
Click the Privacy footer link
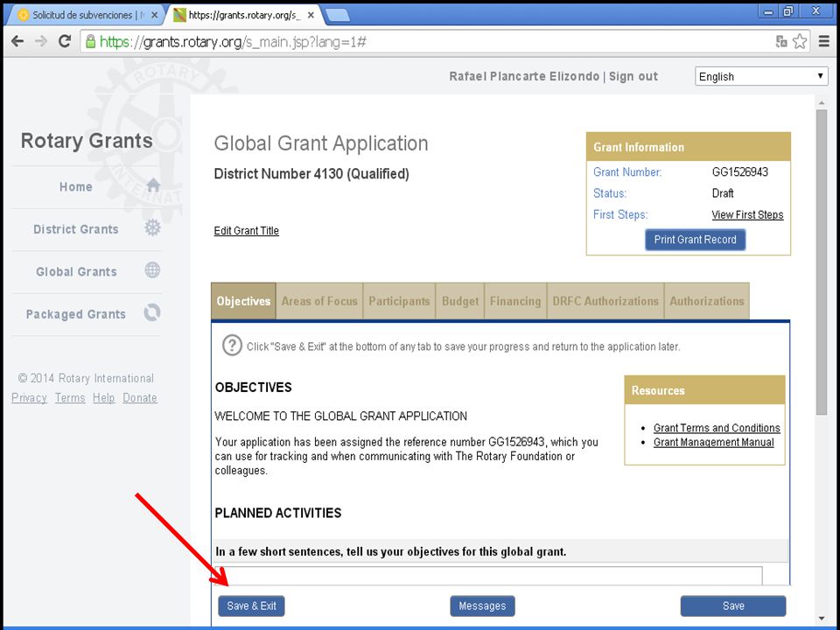[x=29, y=398]
